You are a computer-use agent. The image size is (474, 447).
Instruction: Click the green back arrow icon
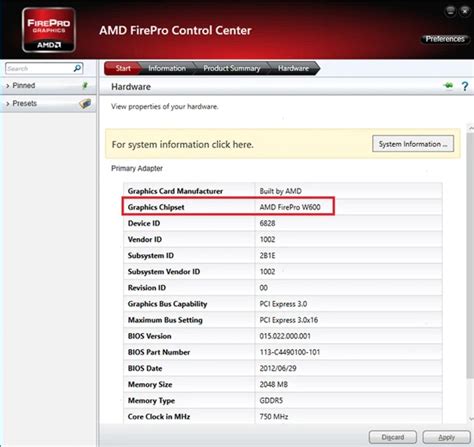(x=449, y=86)
